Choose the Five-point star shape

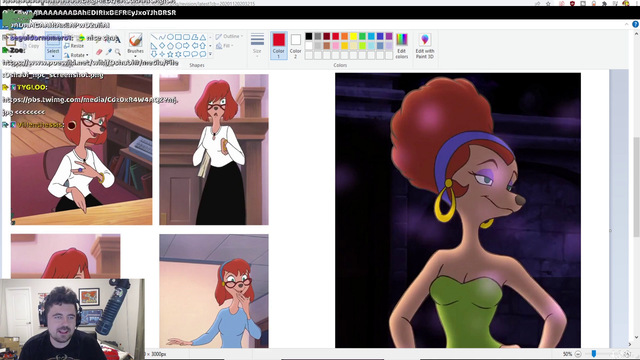point(170,54)
